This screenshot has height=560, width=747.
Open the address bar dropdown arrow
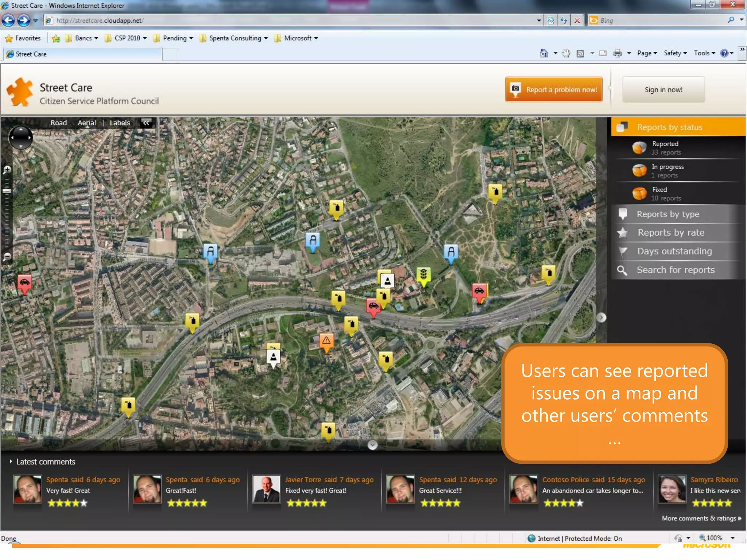[x=539, y=20]
